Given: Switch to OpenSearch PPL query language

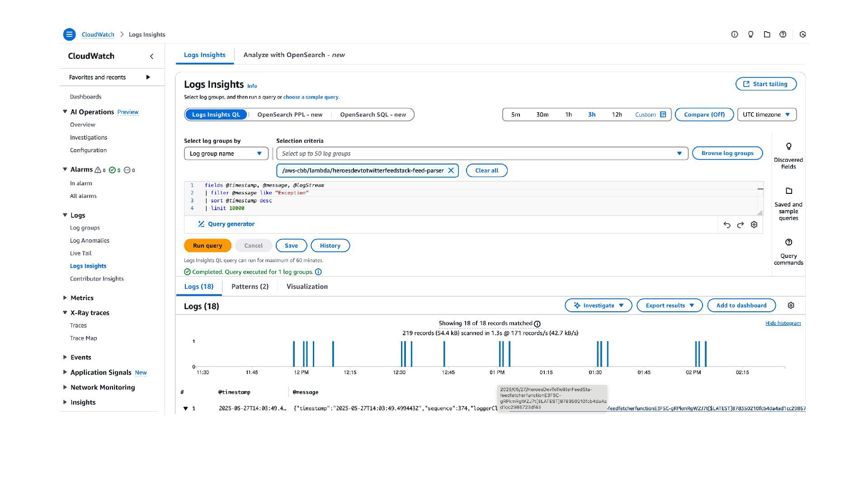Looking at the screenshot, I should click(x=290, y=114).
